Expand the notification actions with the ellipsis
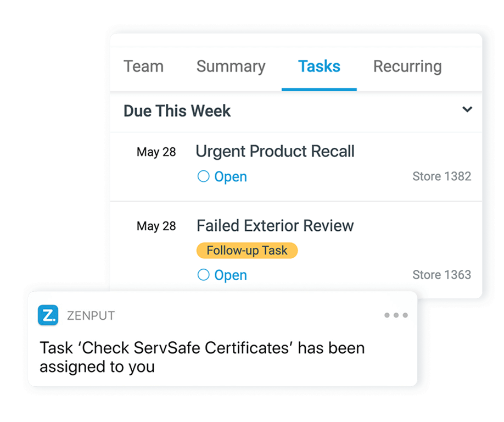The width and height of the screenshot is (504, 422). click(x=396, y=315)
